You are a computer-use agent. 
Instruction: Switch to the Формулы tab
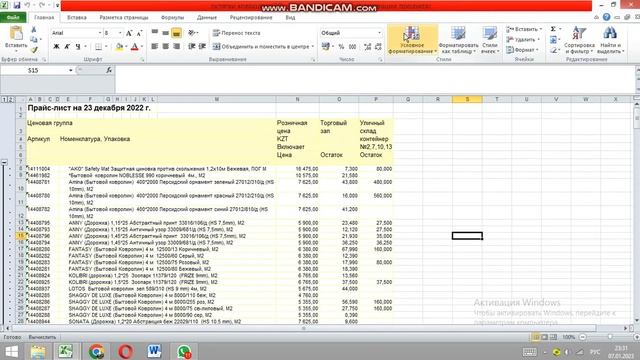pyautogui.click(x=172, y=18)
